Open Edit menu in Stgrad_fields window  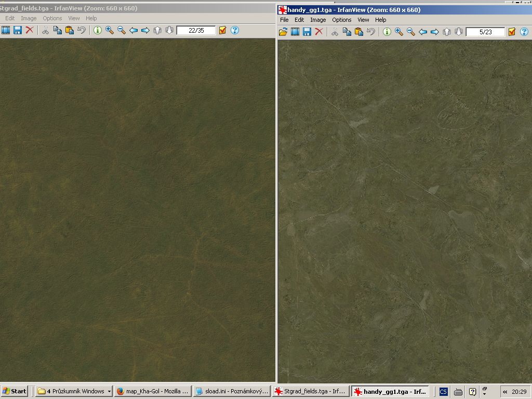10,18
